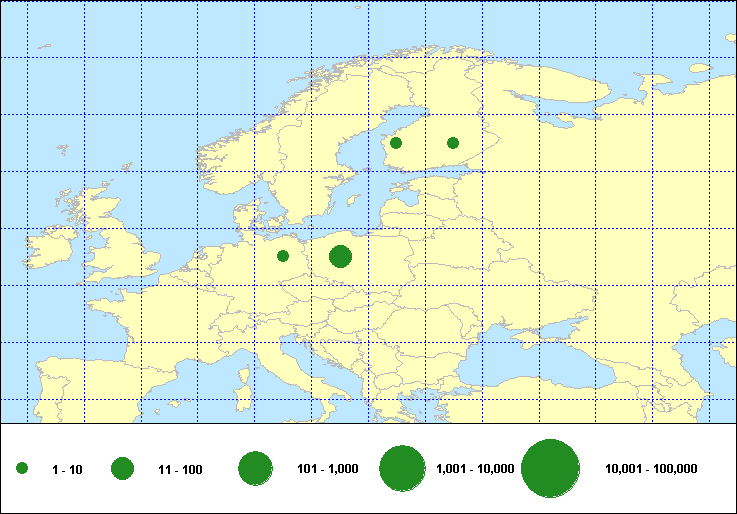Screen dimensions: 737x514
Task: Click the "1 - 10" legend label
Action: [x=67, y=470]
